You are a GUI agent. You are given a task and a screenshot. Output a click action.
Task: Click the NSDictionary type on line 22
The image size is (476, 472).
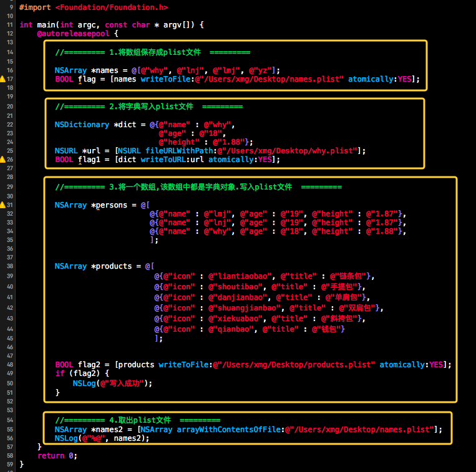click(82, 125)
